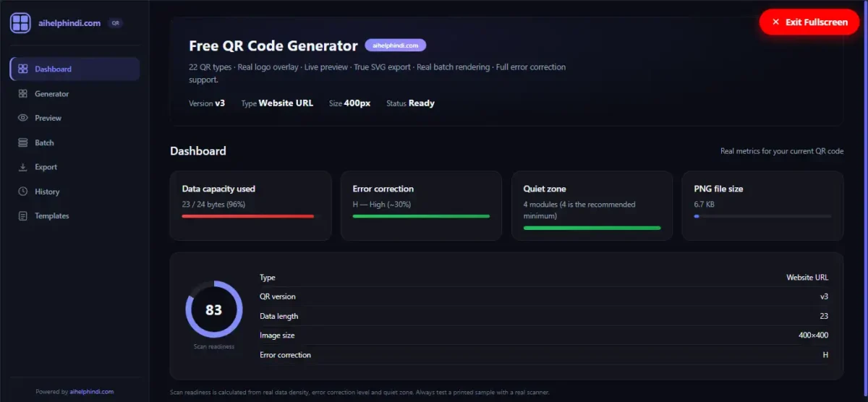Click the Preview eye icon
Image resolution: width=868 pixels, height=402 pixels.
[x=23, y=118]
